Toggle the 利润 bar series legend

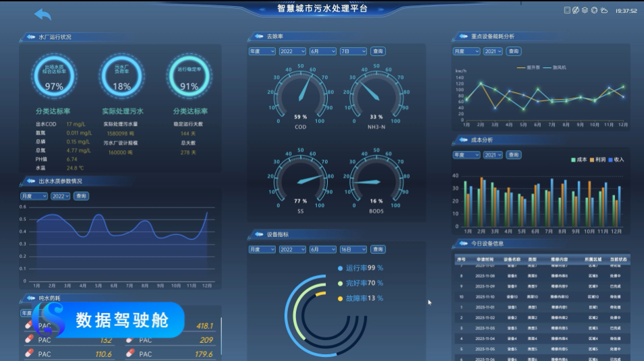click(597, 160)
